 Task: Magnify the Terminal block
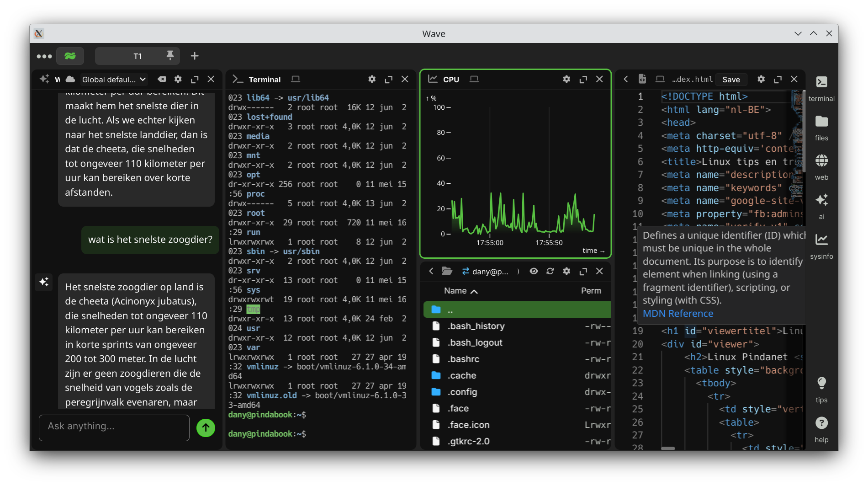tap(389, 79)
